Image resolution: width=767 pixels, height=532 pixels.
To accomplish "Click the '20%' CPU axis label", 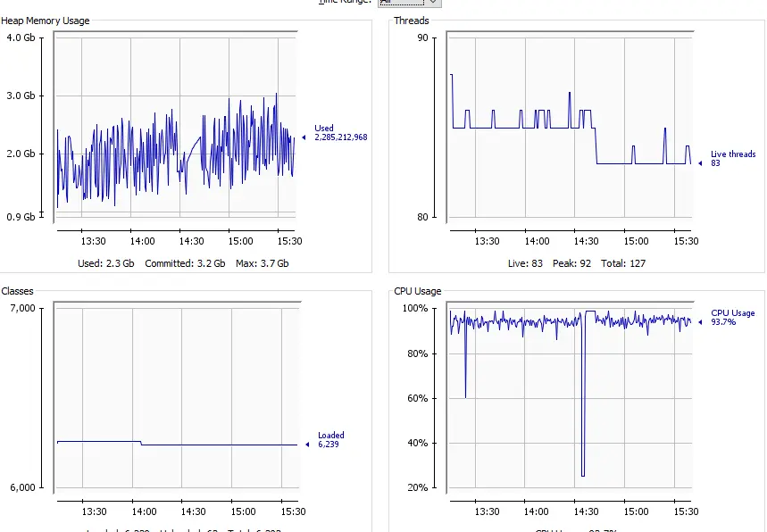I will tap(417, 487).
